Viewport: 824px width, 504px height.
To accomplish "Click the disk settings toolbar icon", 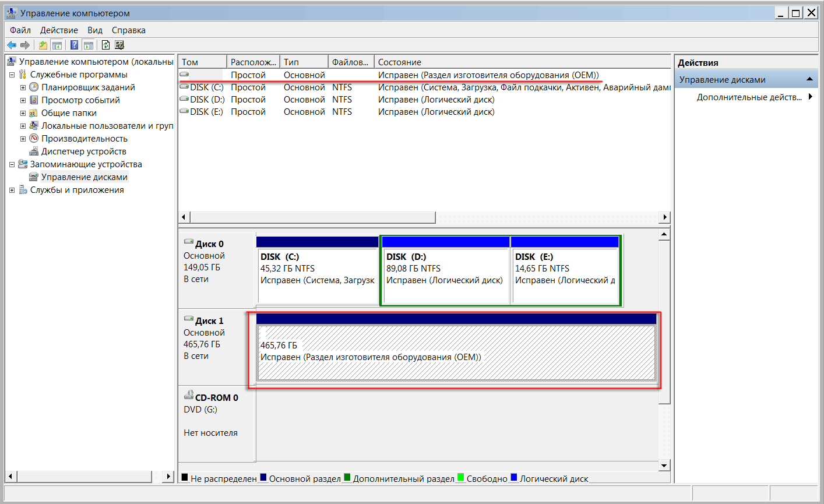I will pyautogui.click(x=119, y=45).
